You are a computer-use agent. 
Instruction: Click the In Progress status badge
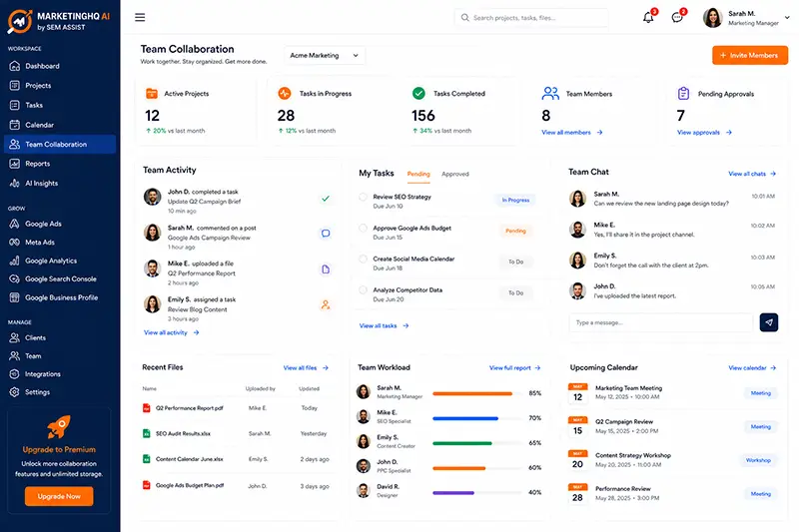click(x=515, y=200)
